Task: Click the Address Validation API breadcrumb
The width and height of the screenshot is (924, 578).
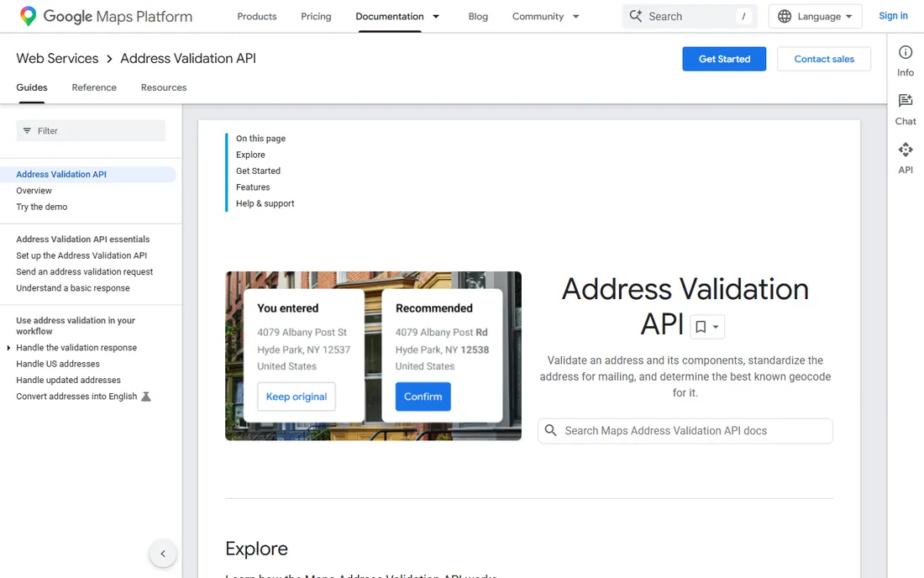Action: pyautogui.click(x=188, y=58)
